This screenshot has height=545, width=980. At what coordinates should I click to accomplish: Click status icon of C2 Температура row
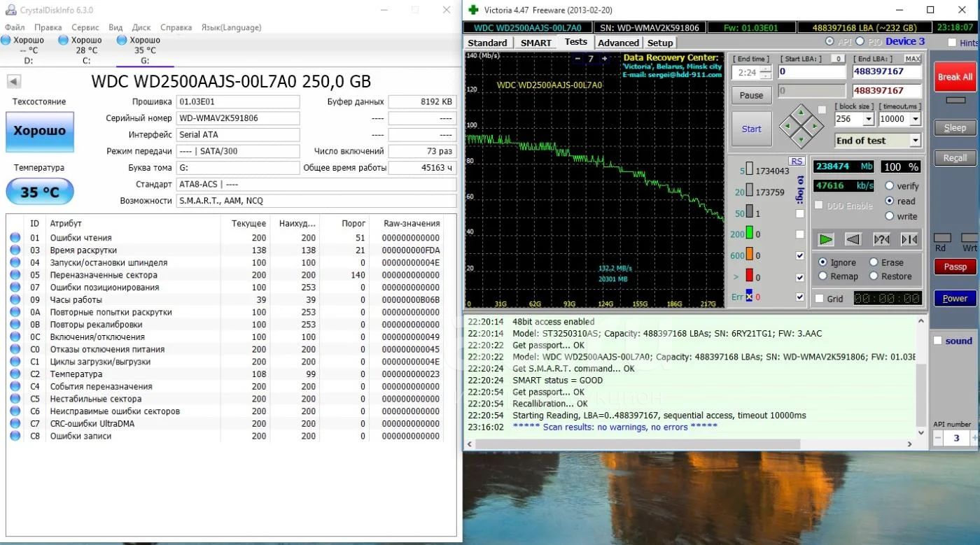(x=15, y=374)
